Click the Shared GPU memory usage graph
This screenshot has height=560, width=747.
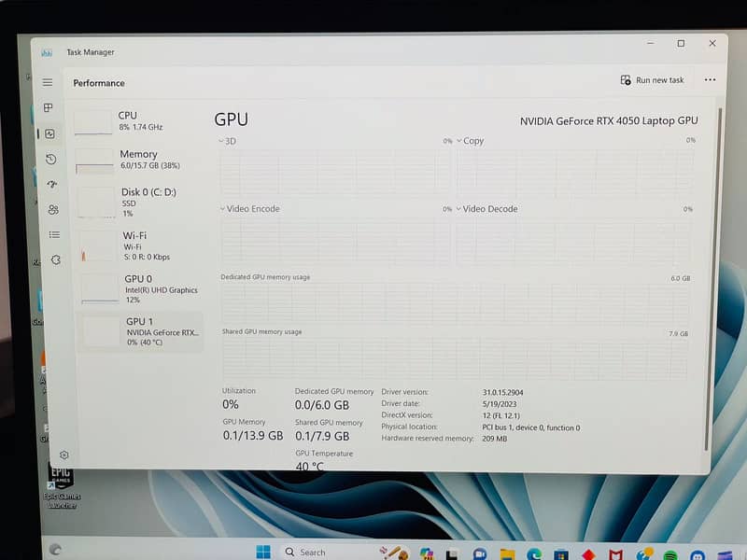pos(455,359)
